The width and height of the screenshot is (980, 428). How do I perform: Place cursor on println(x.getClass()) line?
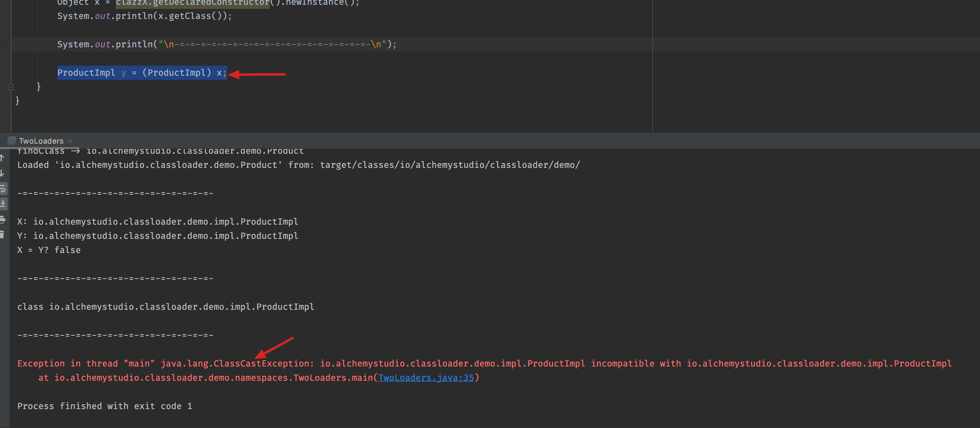pos(144,16)
